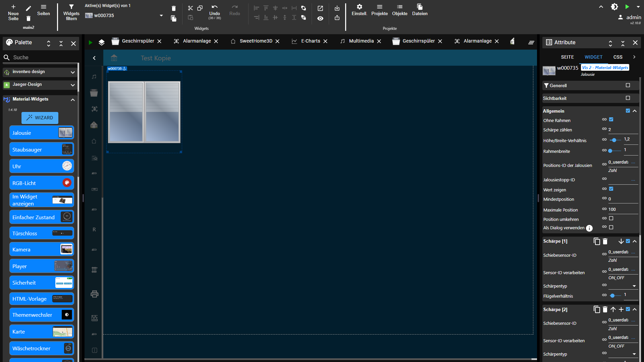Uncheck the Ohne Rahmen checkbox

[611, 120]
